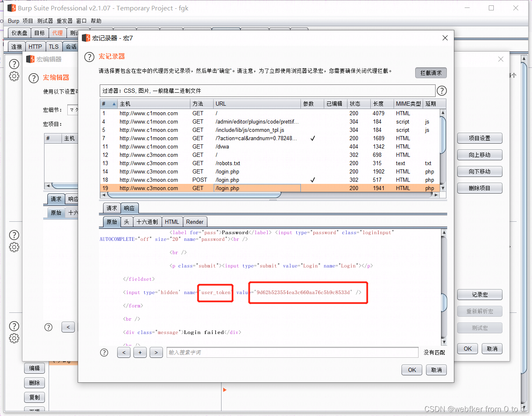Confirm 宏记录器 dialog with OK
532x416 pixels.
(x=412, y=370)
